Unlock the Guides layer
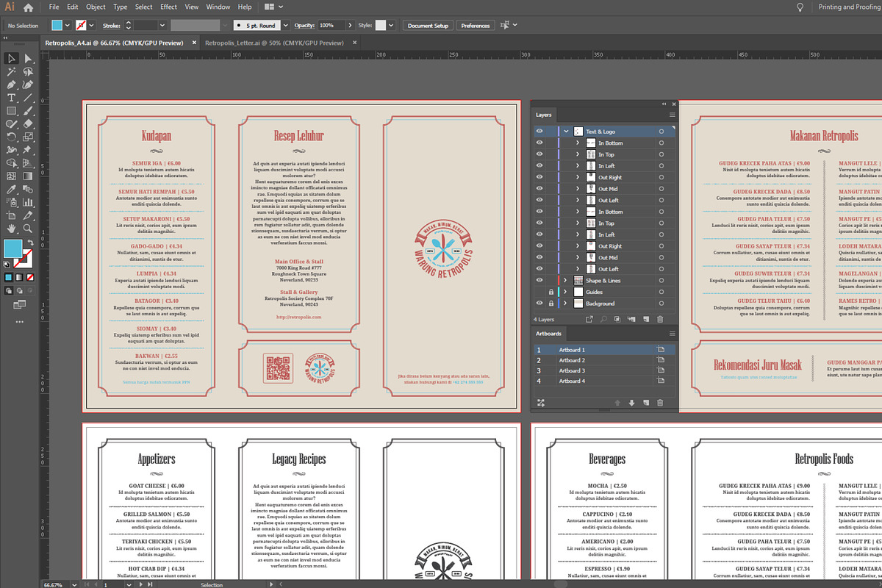 (551, 292)
